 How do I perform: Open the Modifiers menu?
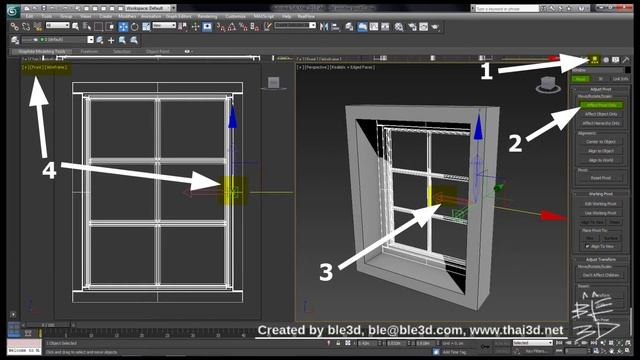[x=127, y=16]
